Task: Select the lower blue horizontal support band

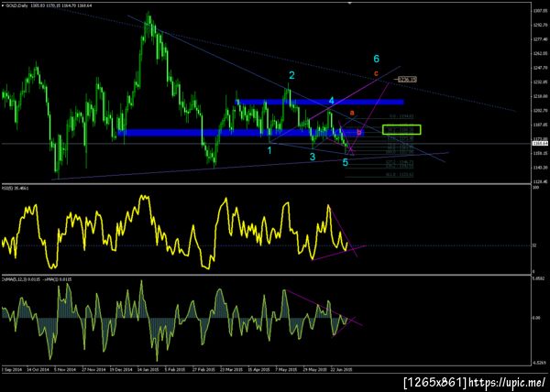Action: pyautogui.click(x=240, y=133)
